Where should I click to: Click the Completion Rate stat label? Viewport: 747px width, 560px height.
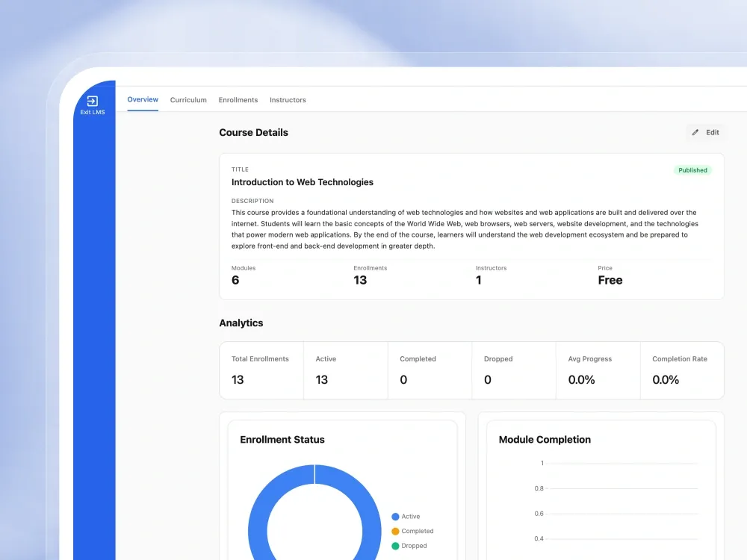(680, 359)
